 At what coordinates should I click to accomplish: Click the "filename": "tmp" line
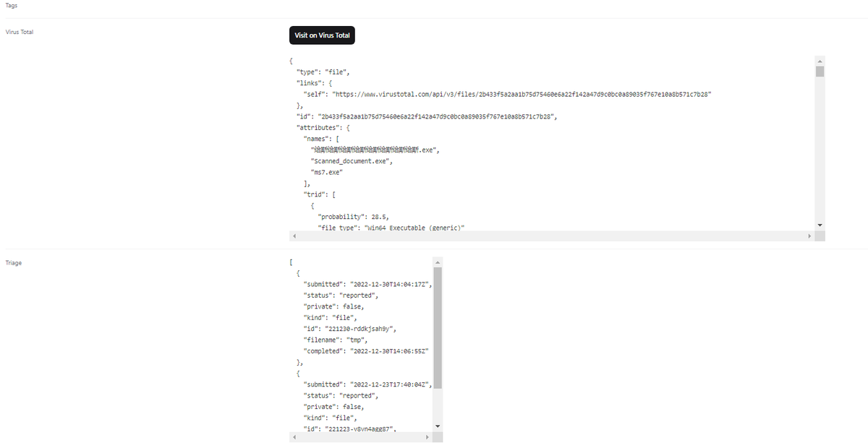pos(338,340)
